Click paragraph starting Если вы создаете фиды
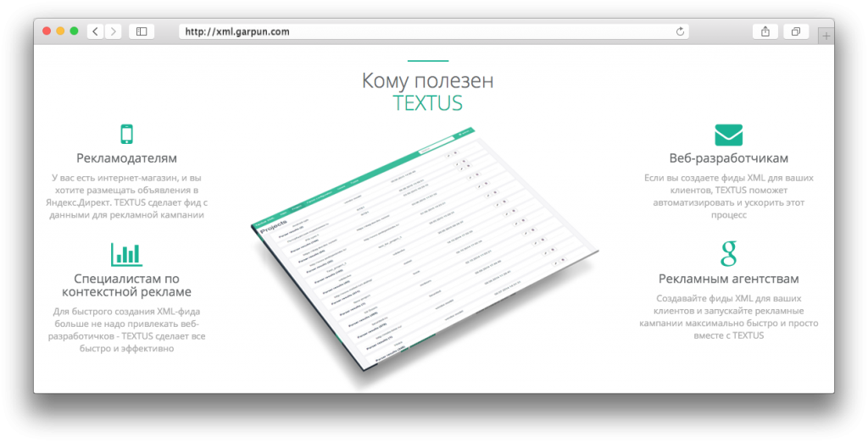868x442 pixels. click(728, 196)
